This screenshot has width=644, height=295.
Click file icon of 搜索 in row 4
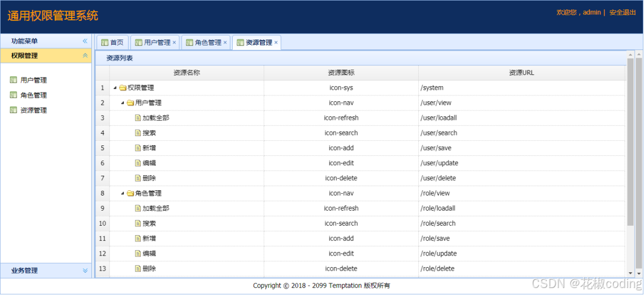click(x=138, y=133)
